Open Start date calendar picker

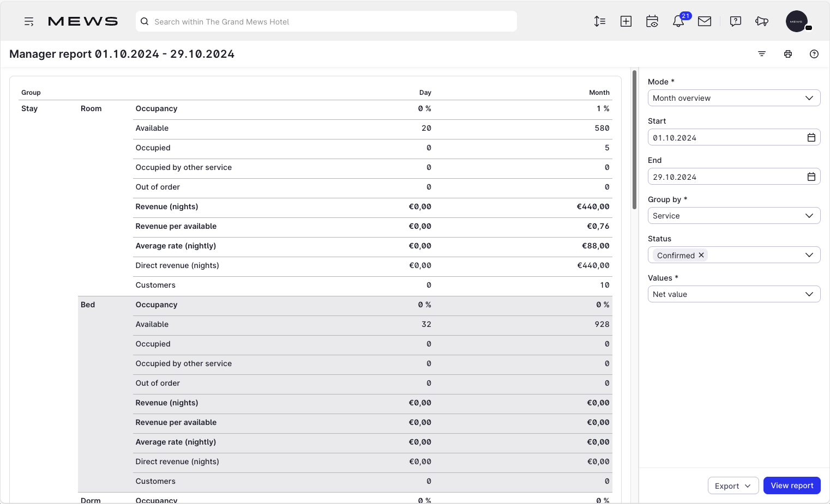click(x=811, y=138)
